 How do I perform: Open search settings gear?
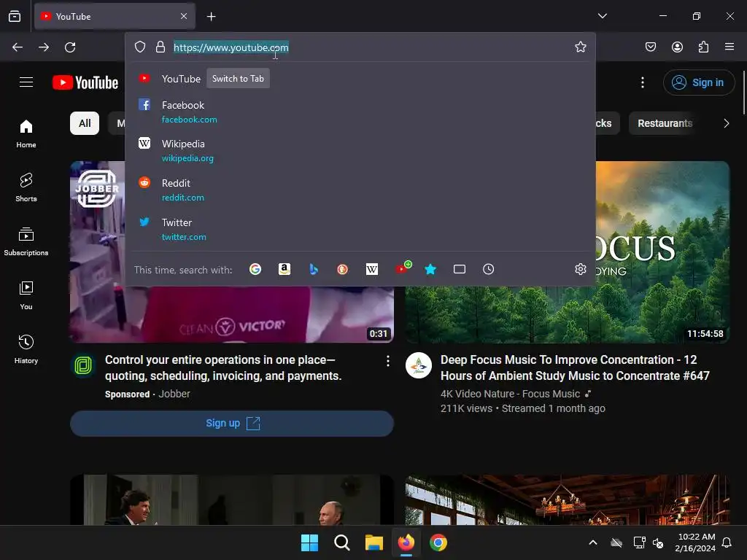(580, 270)
